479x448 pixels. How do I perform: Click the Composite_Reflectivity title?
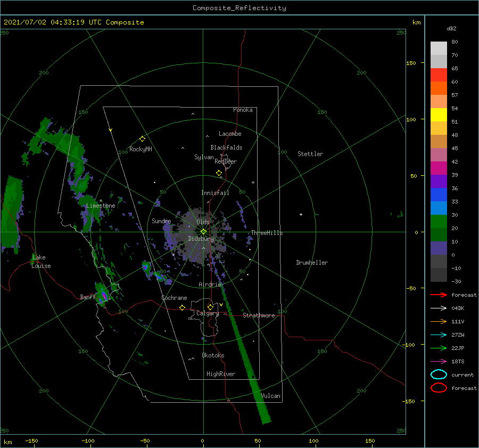(x=240, y=8)
